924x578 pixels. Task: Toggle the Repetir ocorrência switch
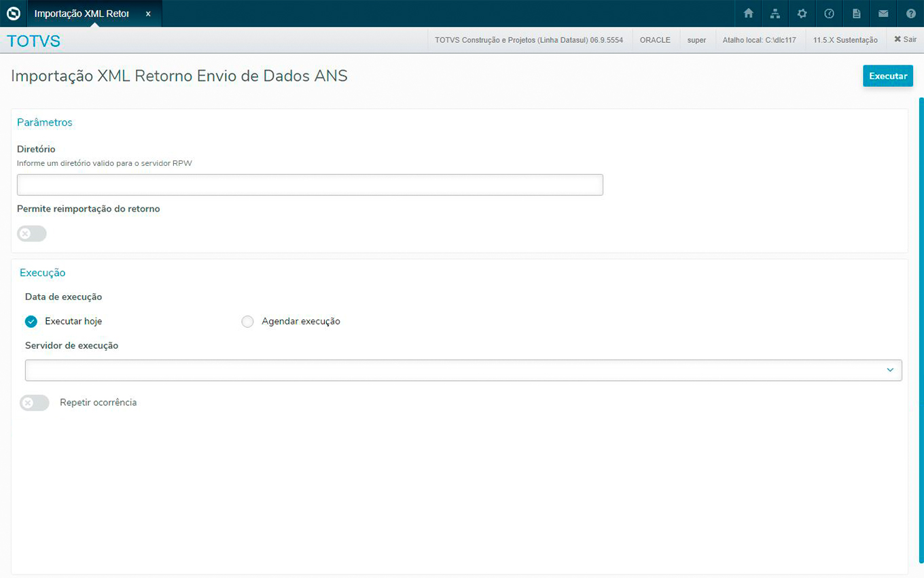(x=35, y=403)
